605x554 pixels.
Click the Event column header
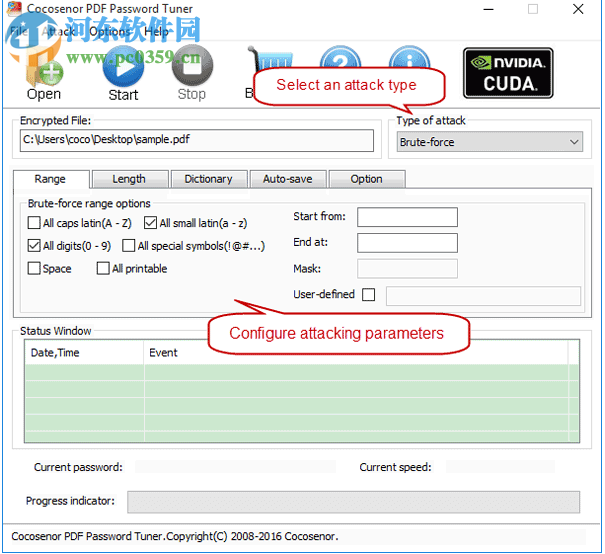click(x=356, y=353)
